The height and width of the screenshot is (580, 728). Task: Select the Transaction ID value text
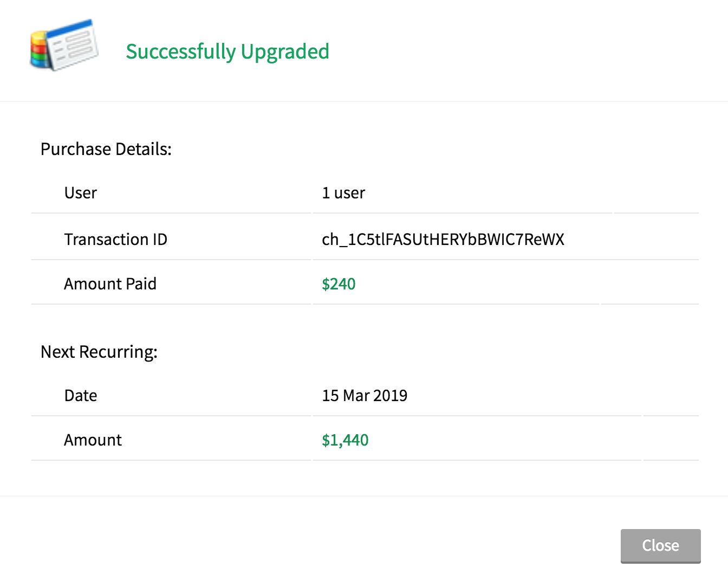point(443,240)
